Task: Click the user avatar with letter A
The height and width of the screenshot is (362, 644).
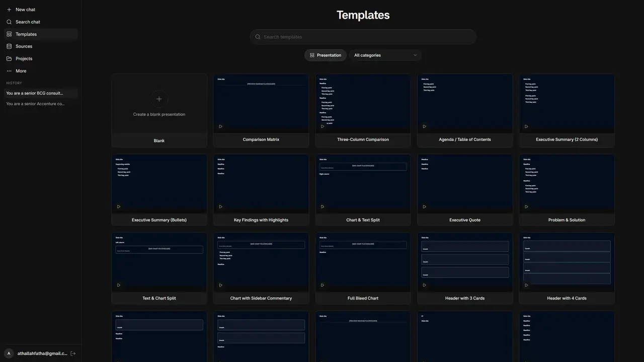Action: coord(9,353)
